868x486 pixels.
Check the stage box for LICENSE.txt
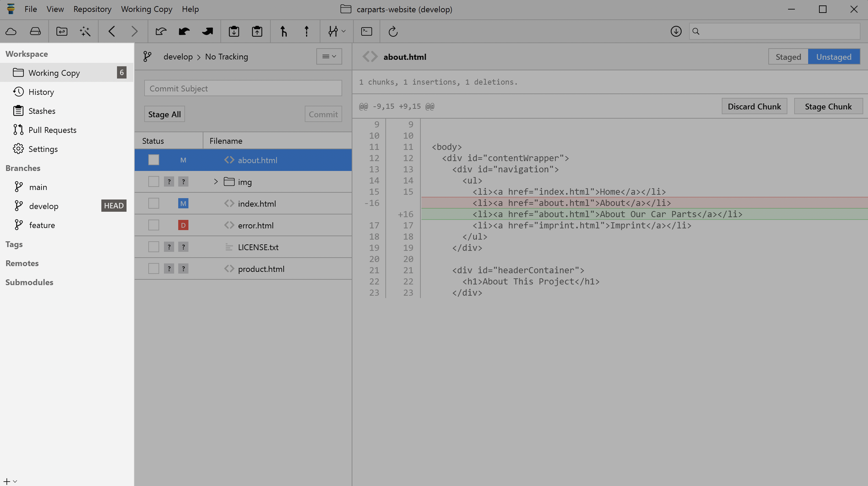[154, 247]
